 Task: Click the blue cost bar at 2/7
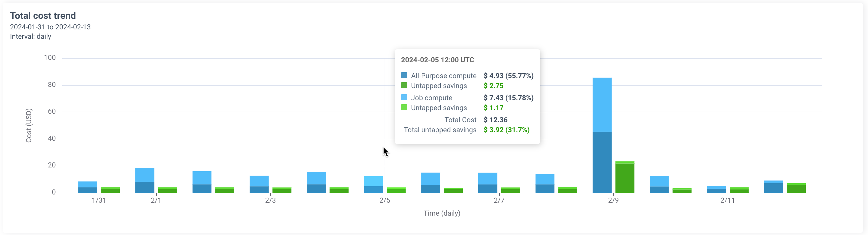click(487, 182)
